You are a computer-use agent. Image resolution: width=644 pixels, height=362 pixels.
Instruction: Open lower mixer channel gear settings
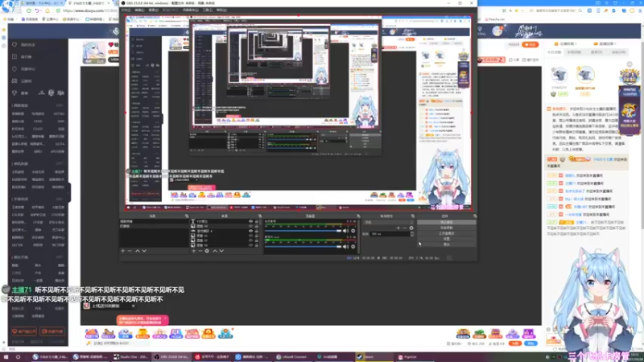(353, 247)
